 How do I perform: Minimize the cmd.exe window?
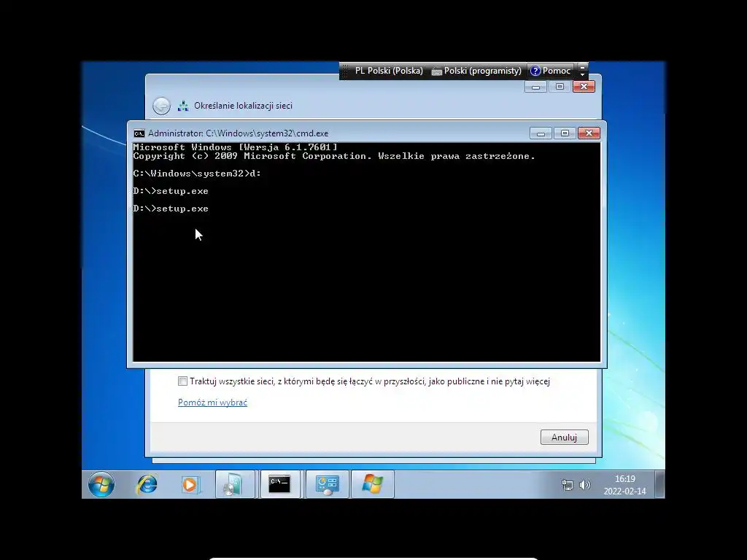[x=541, y=133]
